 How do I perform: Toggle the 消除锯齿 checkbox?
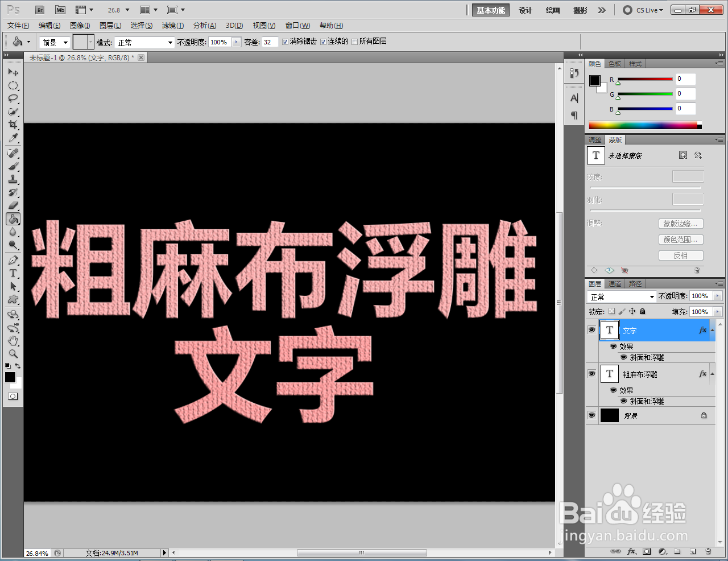pyautogui.click(x=285, y=42)
